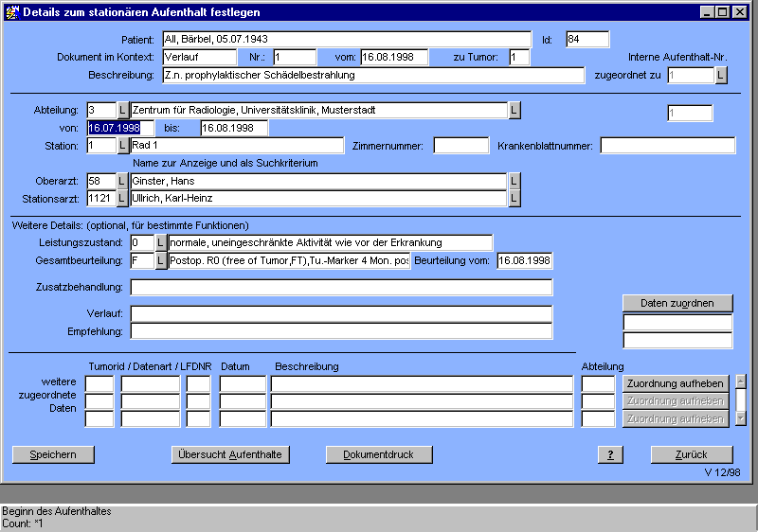Open the L lookup next to Gesamtbeurteilung code
758x532 pixels.
161,261
